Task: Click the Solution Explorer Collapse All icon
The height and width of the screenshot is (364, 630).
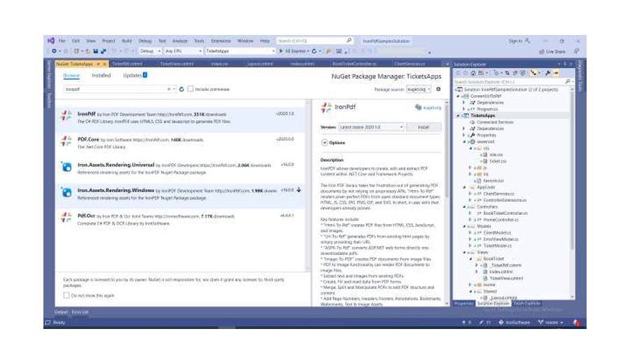Action: coord(515,73)
